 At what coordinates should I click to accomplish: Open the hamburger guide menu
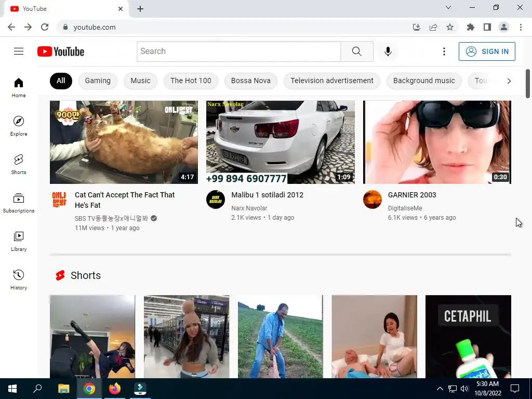pos(19,51)
